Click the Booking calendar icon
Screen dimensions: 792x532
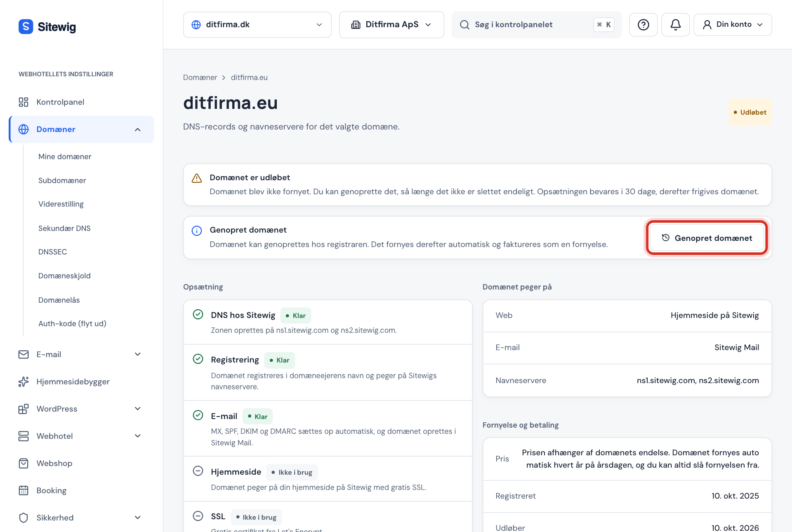point(24,490)
